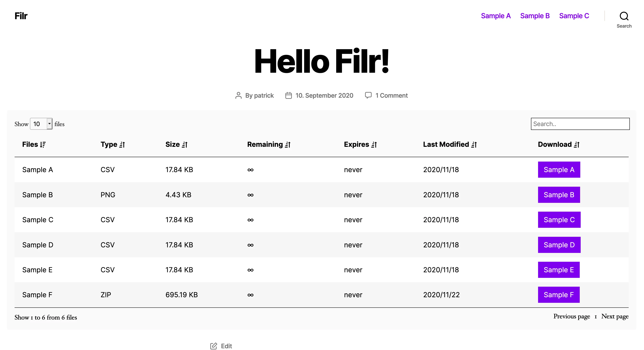Click the speech bubble comment icon
The width and height of the screenshot is (644, 350).
pyautogui.click(x=368, y=95)
